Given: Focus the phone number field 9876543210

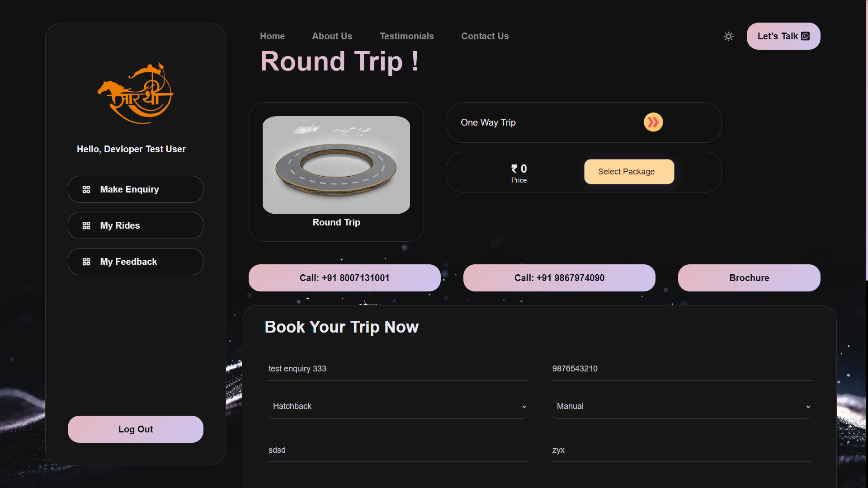Looking at the screenshot, I should tap(681, 369).
